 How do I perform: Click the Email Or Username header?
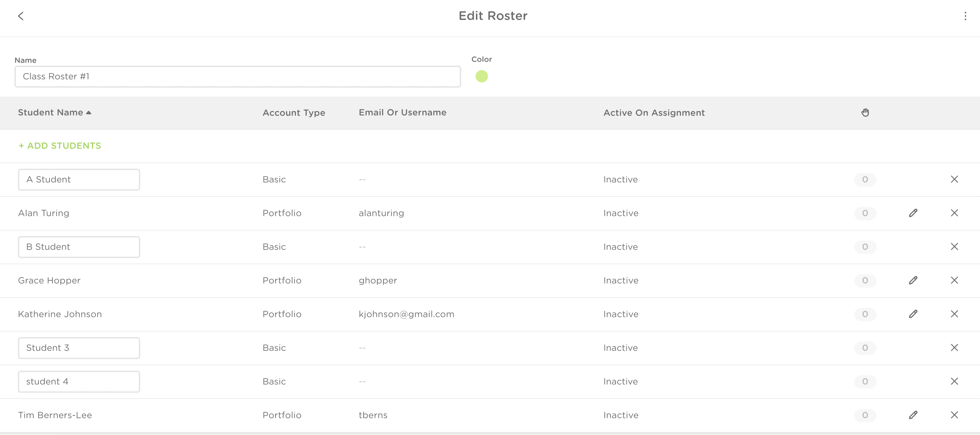point(402,113)
